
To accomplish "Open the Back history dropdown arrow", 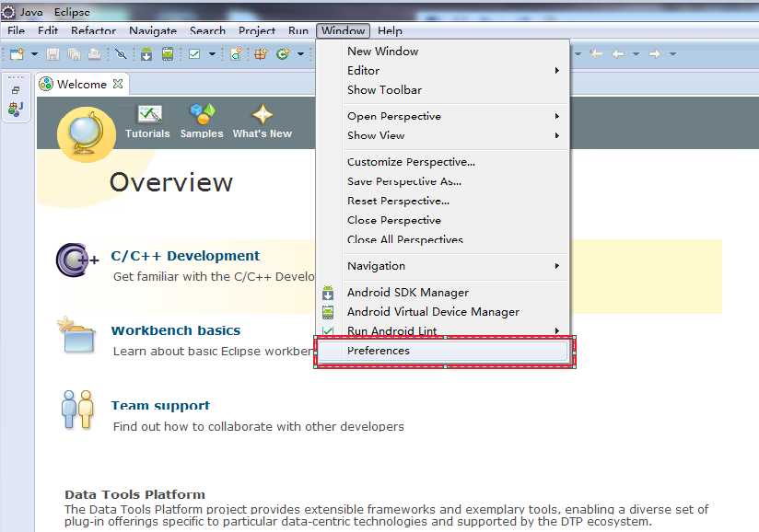I will [636, 53].
